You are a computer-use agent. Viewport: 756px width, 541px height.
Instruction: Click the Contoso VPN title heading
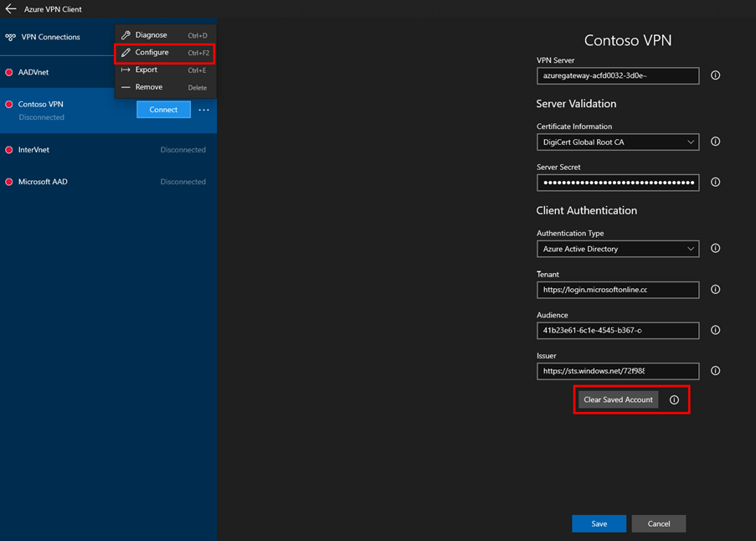tap(628, 40)
